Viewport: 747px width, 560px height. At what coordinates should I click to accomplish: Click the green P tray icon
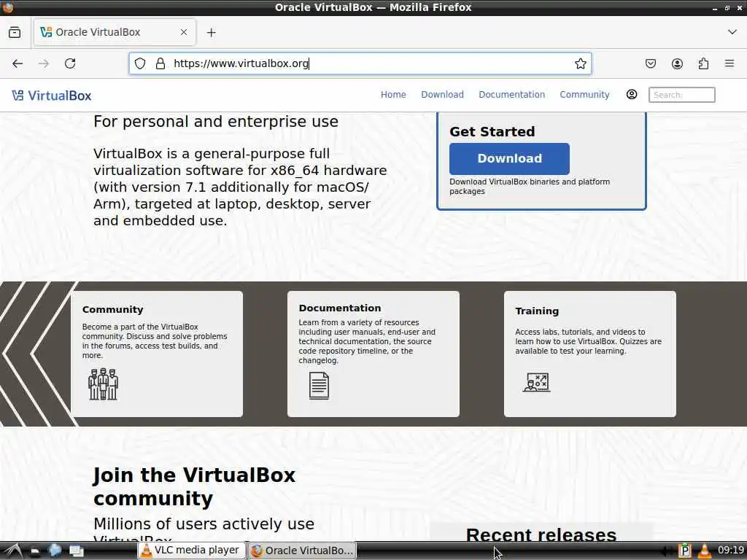[684, 551]
